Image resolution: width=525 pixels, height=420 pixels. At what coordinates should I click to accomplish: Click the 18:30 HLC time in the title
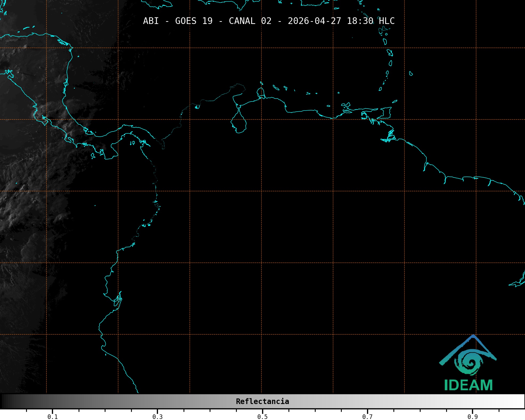click(371, 21)
